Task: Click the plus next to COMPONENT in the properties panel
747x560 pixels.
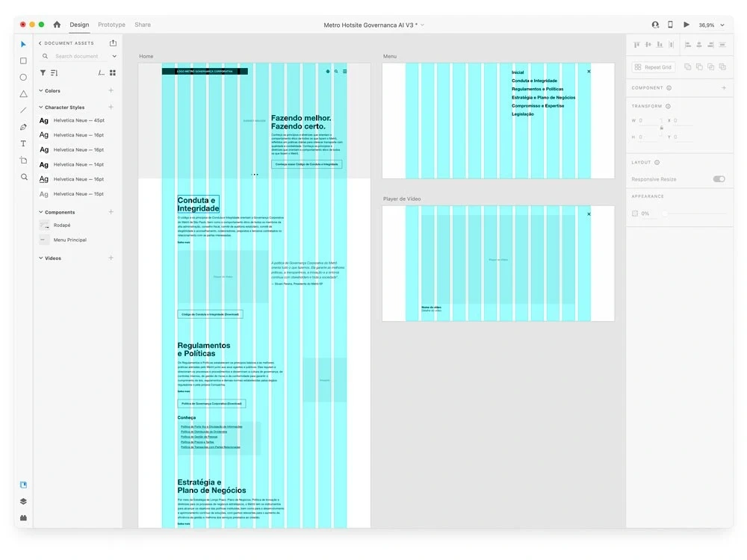Action: click(724, 87)
